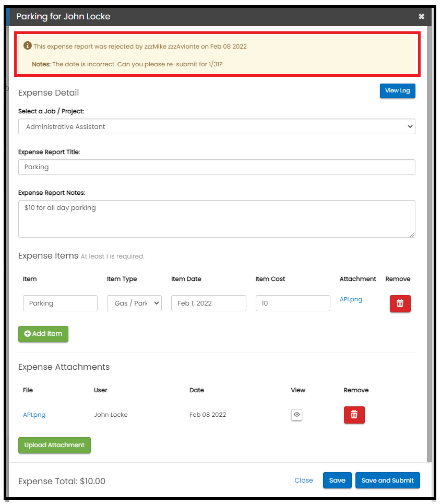This screenshot has width=441, height=504.
Task: Expand the Select a Job / Project dropdown
Action: (x=217, y=126)
